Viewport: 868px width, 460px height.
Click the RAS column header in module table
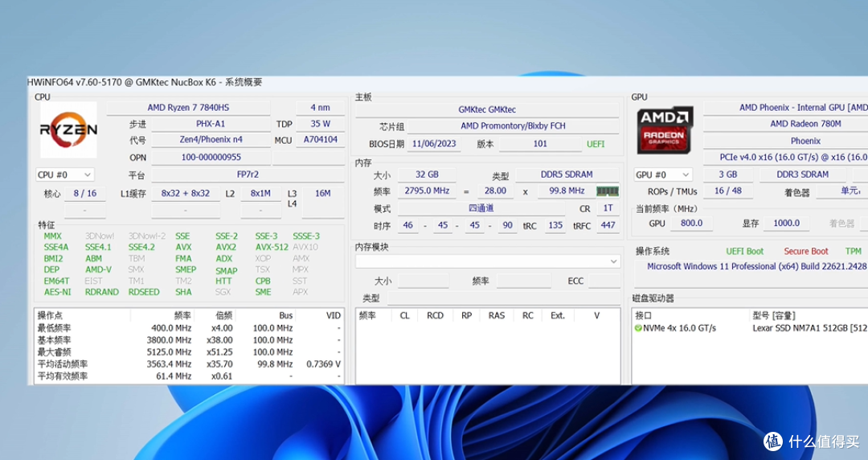point(496,315)
